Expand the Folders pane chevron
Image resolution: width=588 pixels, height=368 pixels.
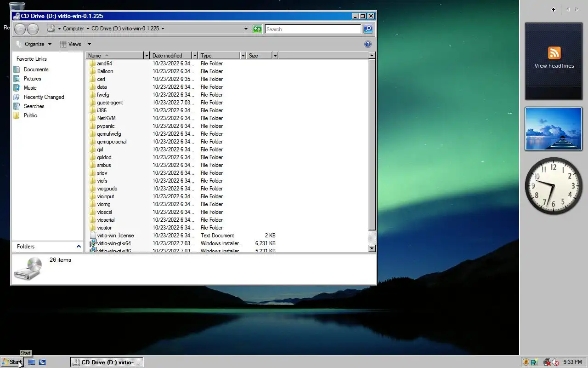tap(79, 247)
